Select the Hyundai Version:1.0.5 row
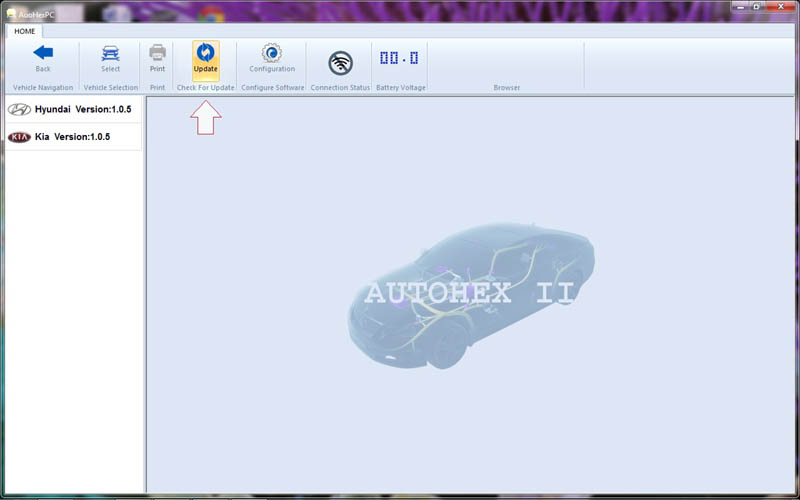The image size is (800, 500). 73,109
